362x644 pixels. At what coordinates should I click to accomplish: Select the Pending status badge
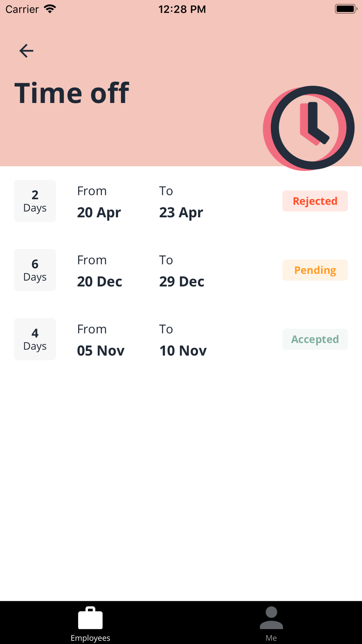[x=315, y=270]
